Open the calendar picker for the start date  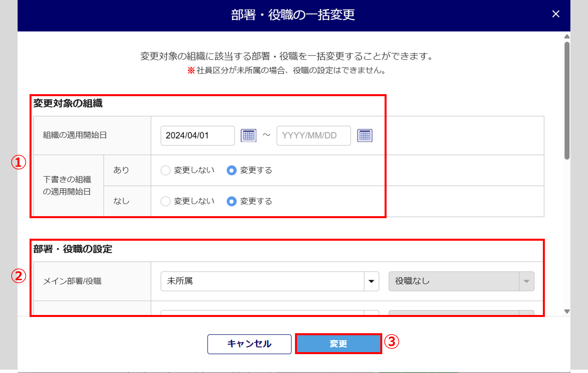pos(249,136)
